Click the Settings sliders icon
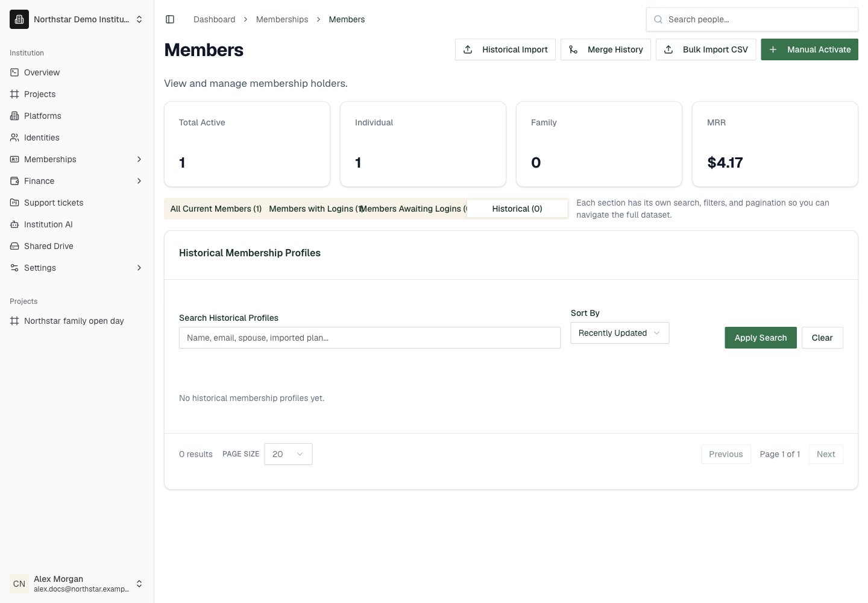The height and width of the screenshot is (603, 868). pyautogui.click(x=14, y=268)
